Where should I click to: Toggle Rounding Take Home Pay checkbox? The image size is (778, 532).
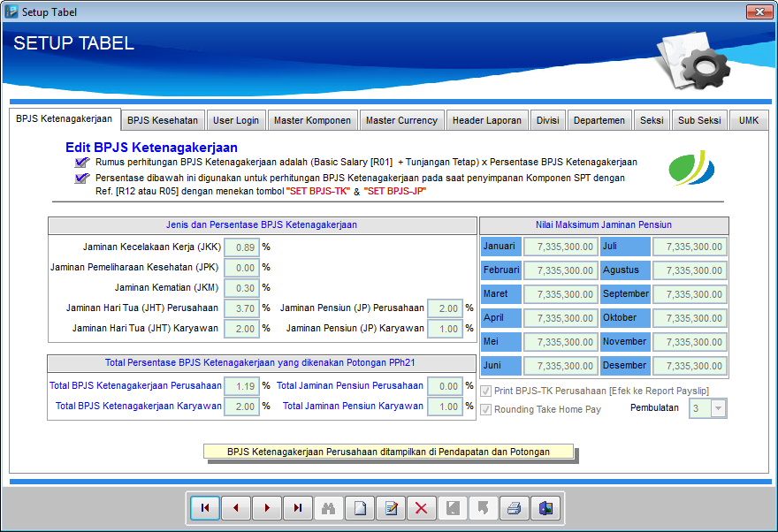485,409
